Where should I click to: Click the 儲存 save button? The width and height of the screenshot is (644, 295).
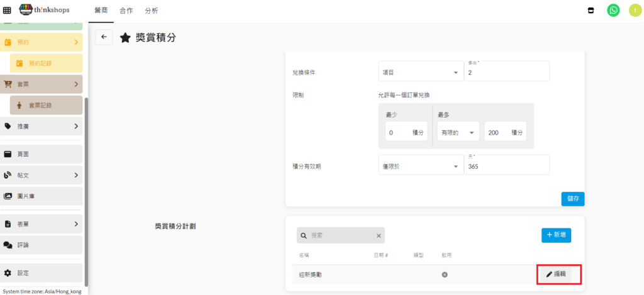pyautogui.click(x=572, y=198)
